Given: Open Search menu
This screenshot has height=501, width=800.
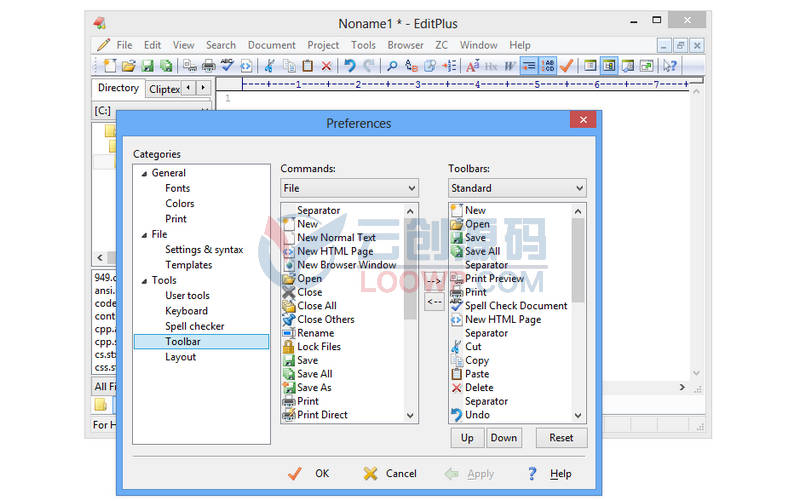Looking at the screenshot, I should pos(221,45).
